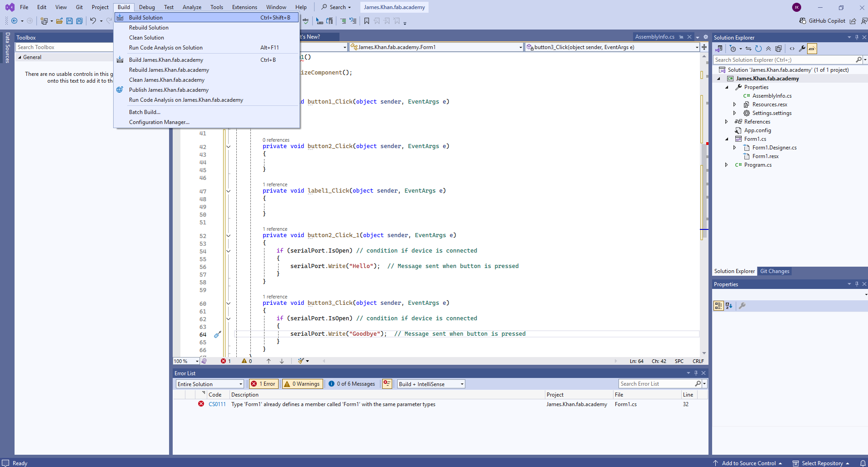Image resolution: width=868 pixels, height=467 pixels.
Task: Navigate backward with the toolbar arrow
Action: tap(14, 21)
